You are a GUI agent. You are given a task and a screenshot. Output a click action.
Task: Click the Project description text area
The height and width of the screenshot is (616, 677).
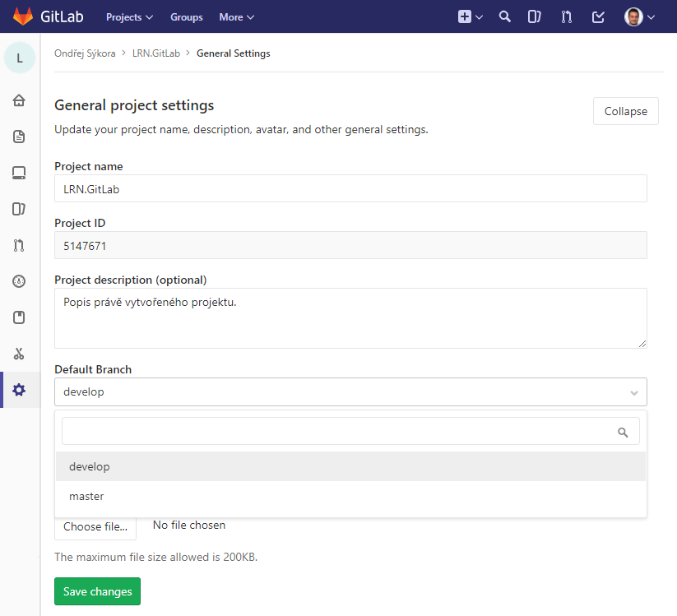[x=350, y=318]
